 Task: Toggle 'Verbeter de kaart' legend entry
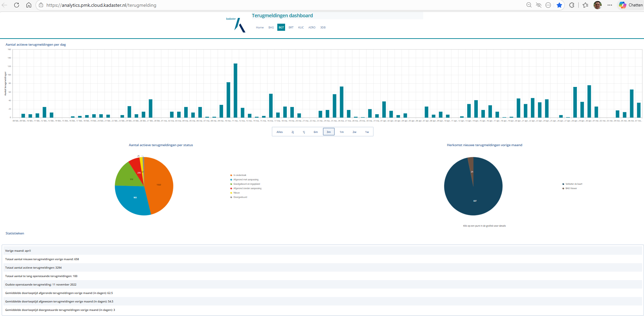(x=572, y=184)
